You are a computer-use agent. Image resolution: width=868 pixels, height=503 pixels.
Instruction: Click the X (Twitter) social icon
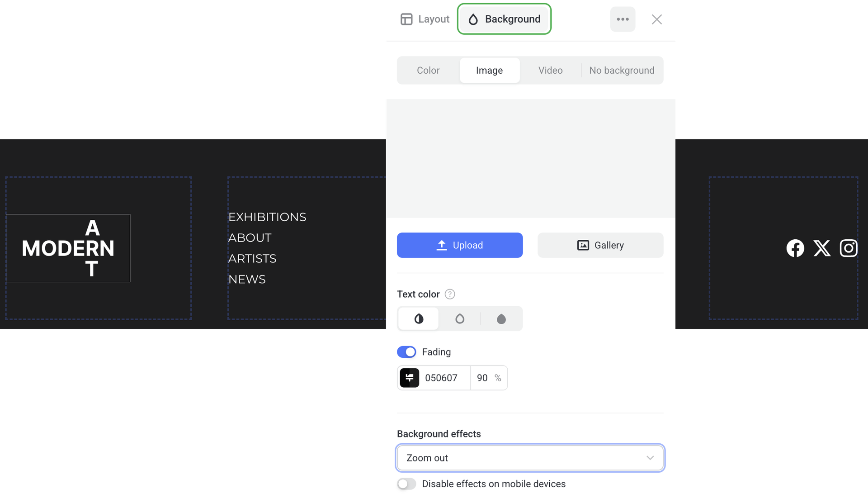pyautogui.click(x=822, y=248)
